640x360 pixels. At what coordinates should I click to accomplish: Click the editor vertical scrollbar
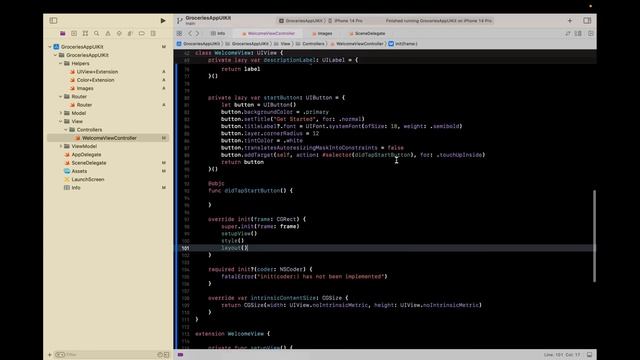(x=594, y=236)
